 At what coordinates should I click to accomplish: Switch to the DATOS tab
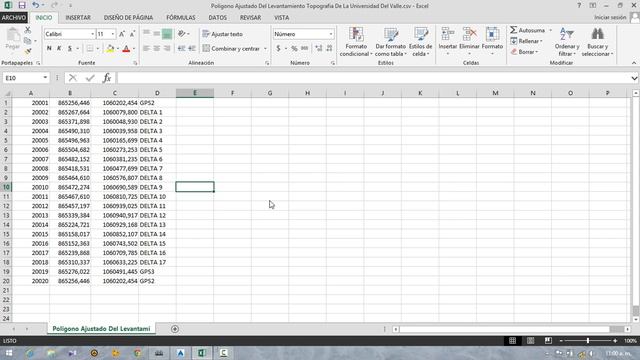tap(218, 18)
